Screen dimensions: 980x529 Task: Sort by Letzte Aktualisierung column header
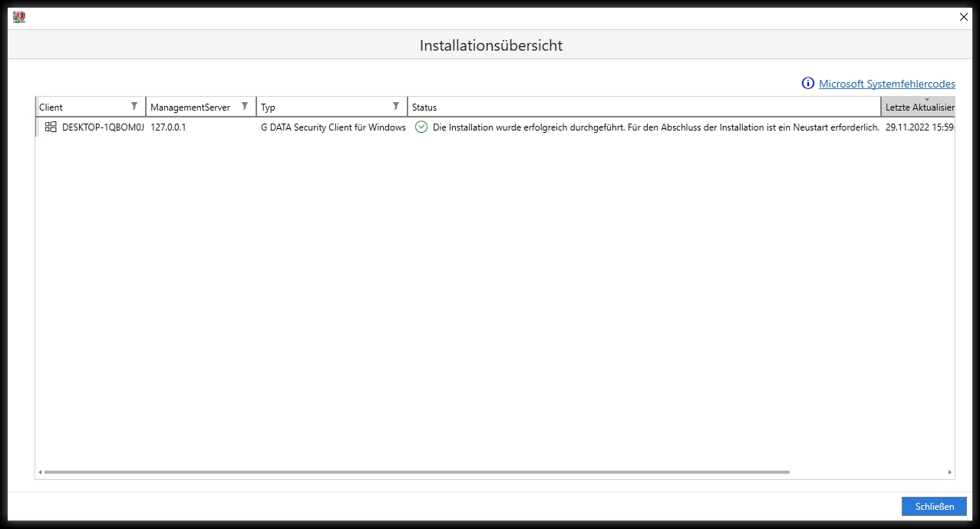(x=919, y=107)
